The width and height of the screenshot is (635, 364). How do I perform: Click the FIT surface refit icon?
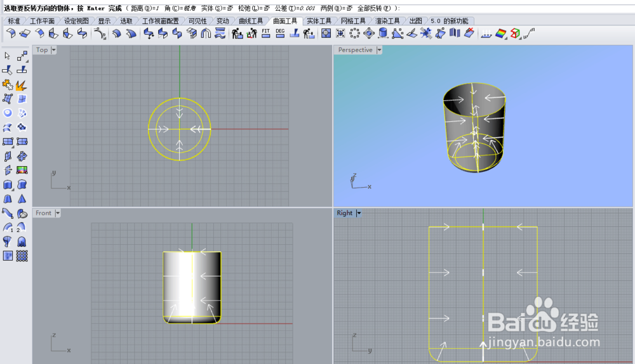click(x=265, y=34)
